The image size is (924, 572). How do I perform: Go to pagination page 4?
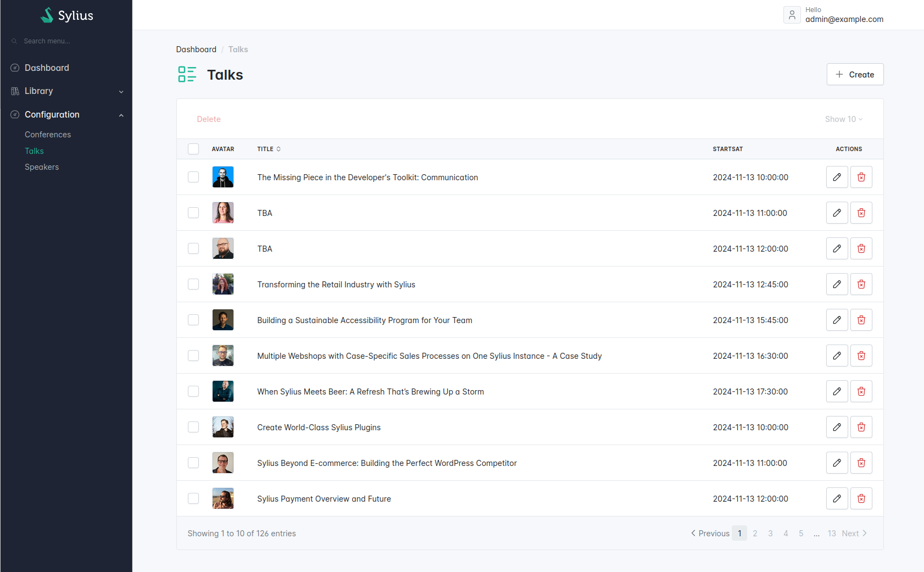pyautogui.click(x=786, y=534)
